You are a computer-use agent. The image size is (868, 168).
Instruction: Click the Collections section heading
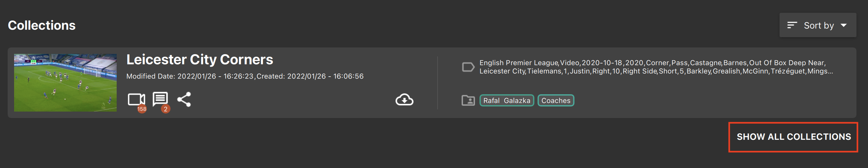(42, 25)
